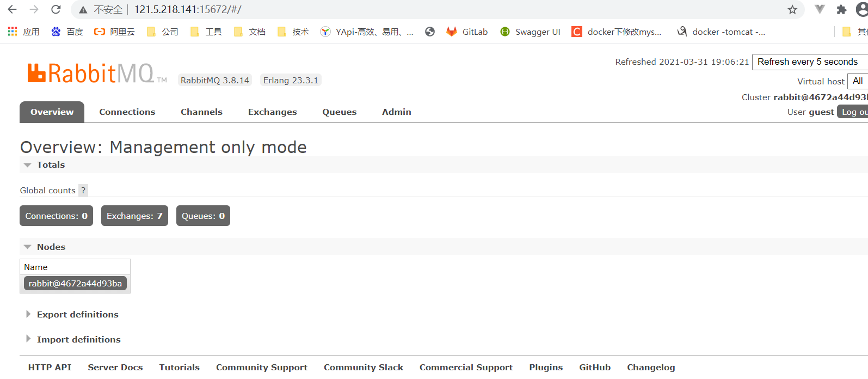Open the GitHub footer link
868x379 pixels.
tap(595, 367)
